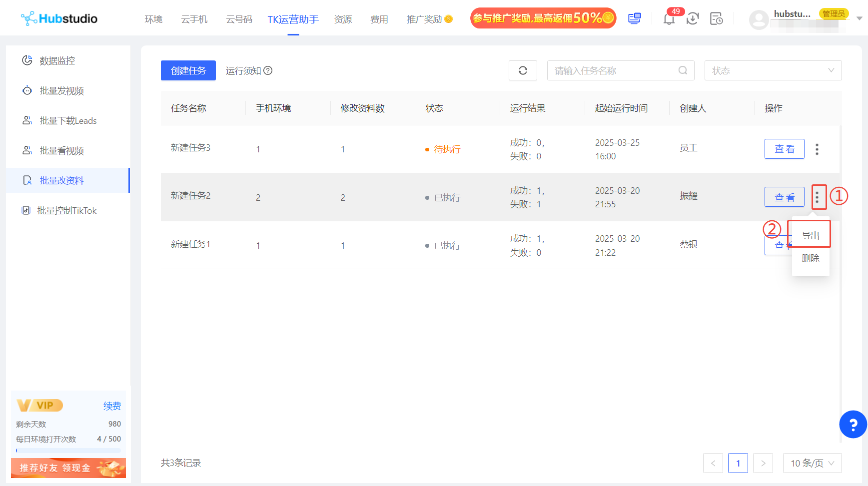Click creator name 振耀
Screen dimensions: 868x486
[x=689, y=196]
